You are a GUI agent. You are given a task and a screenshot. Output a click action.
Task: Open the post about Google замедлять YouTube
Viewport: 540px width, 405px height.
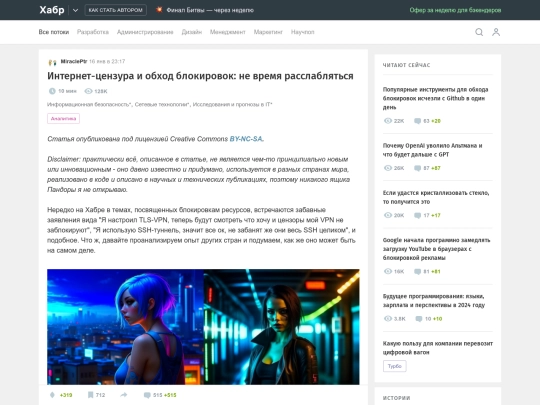(x=436, y=249)
